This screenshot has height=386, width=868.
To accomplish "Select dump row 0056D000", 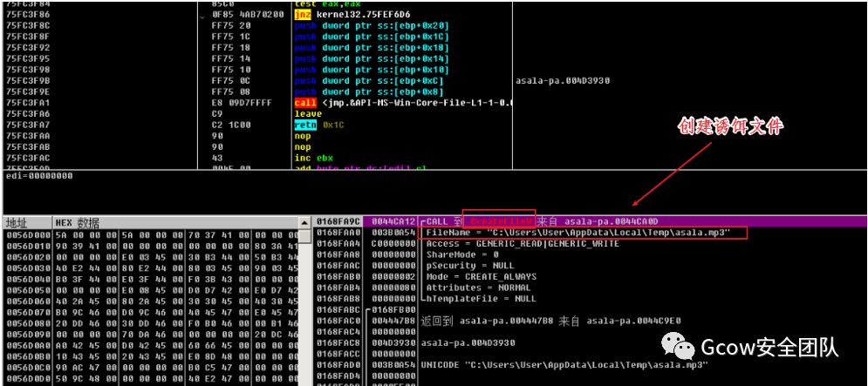I will [151, 235].
